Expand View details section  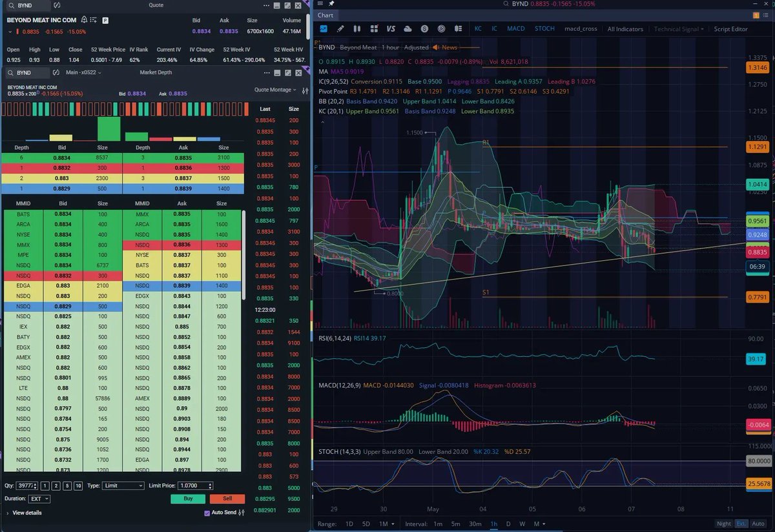(x=24, y=513)
